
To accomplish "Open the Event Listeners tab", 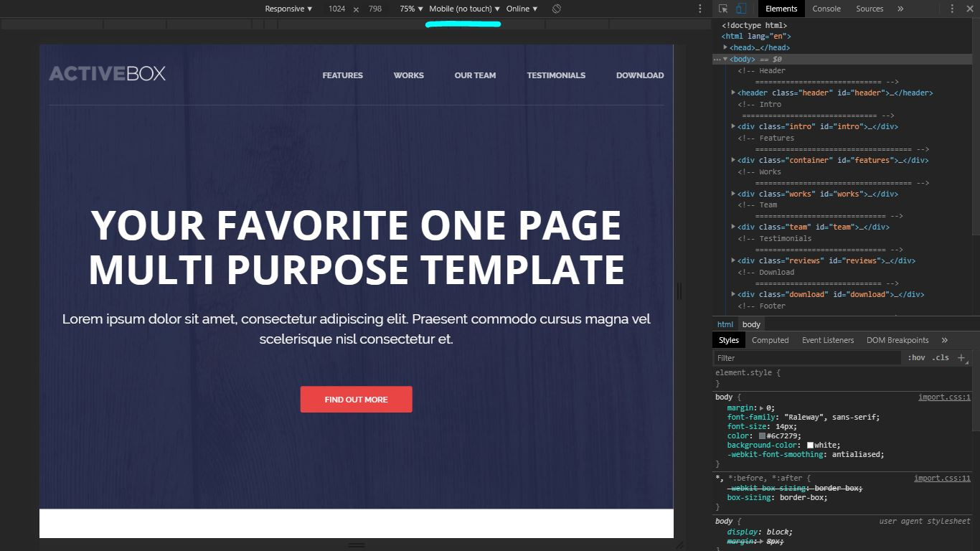I will (828, 340).
